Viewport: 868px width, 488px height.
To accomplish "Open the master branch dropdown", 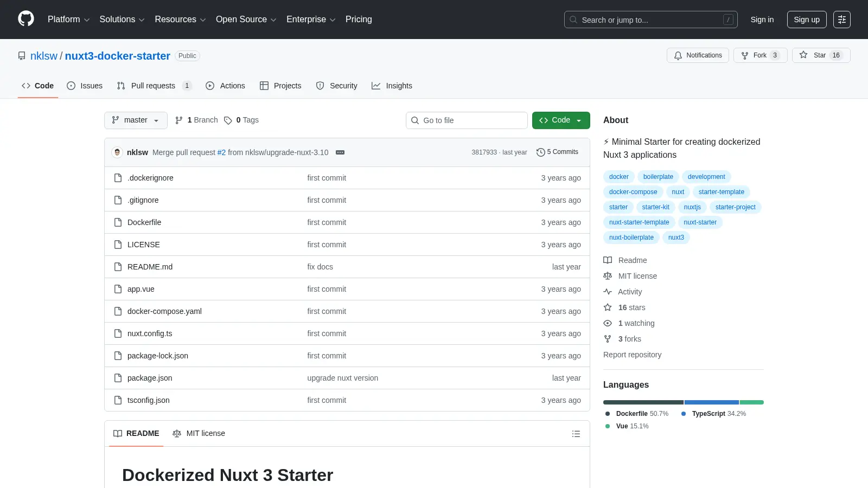I will click(136, 120).
